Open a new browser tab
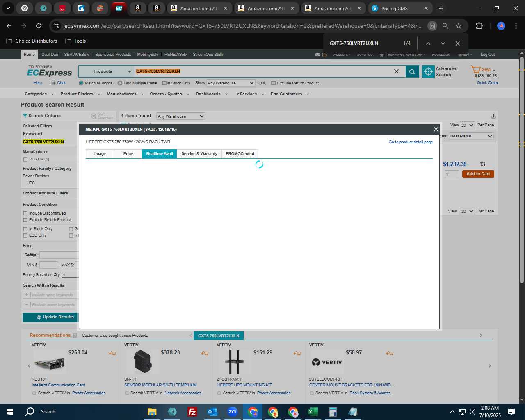 [441, 8]
